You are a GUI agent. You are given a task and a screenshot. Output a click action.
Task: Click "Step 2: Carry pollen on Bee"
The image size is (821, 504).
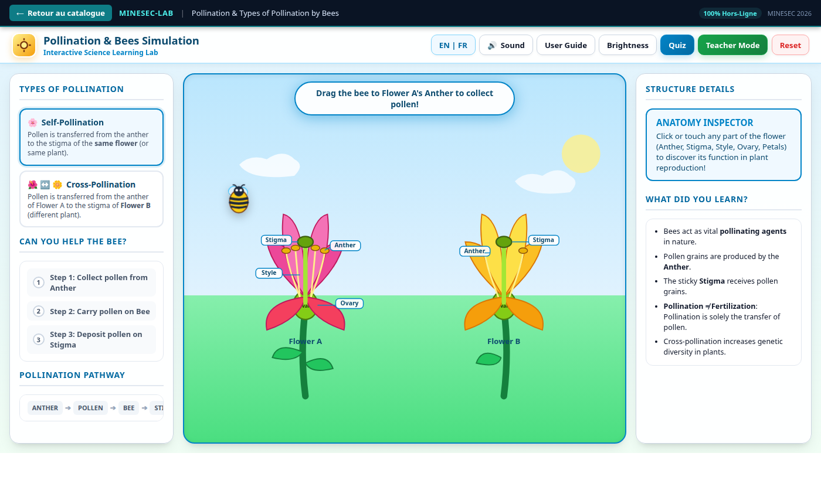(91, 311)
